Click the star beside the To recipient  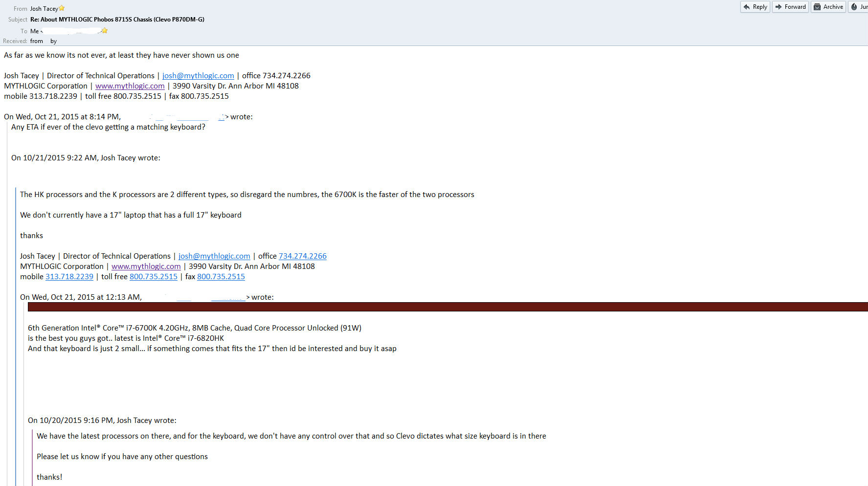pyautogui.click(x=105, y=30)
